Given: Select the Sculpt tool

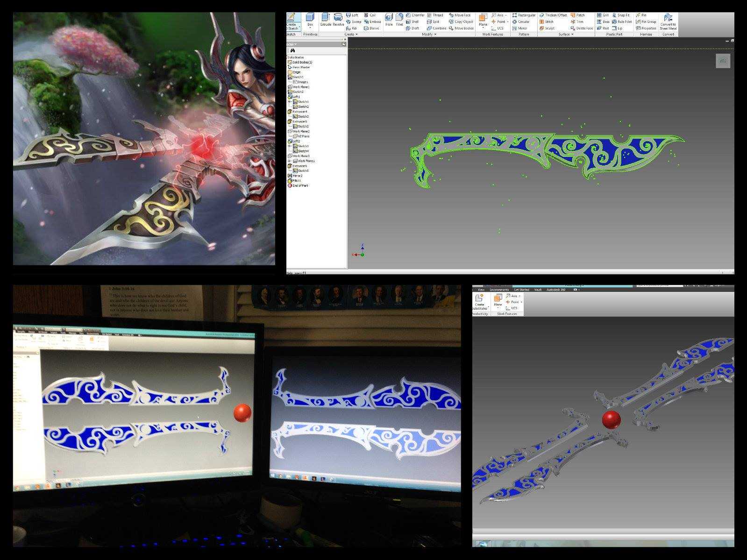Looking at the screenshot, I should (x=547, y=28).
